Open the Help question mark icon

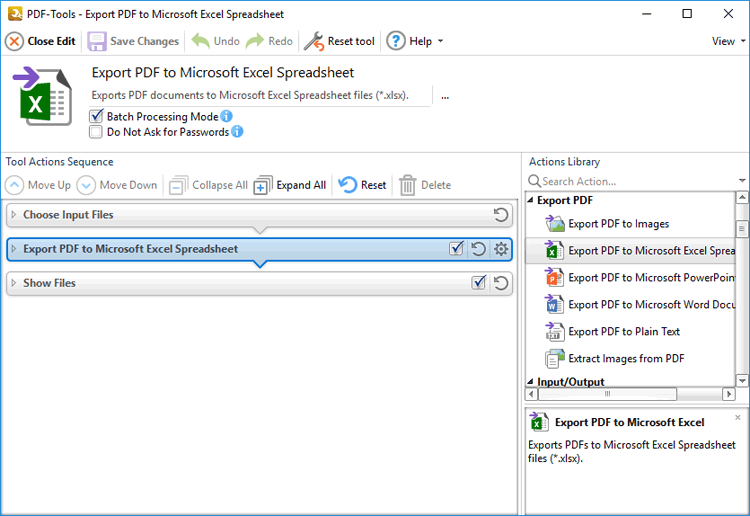point(396,41)
